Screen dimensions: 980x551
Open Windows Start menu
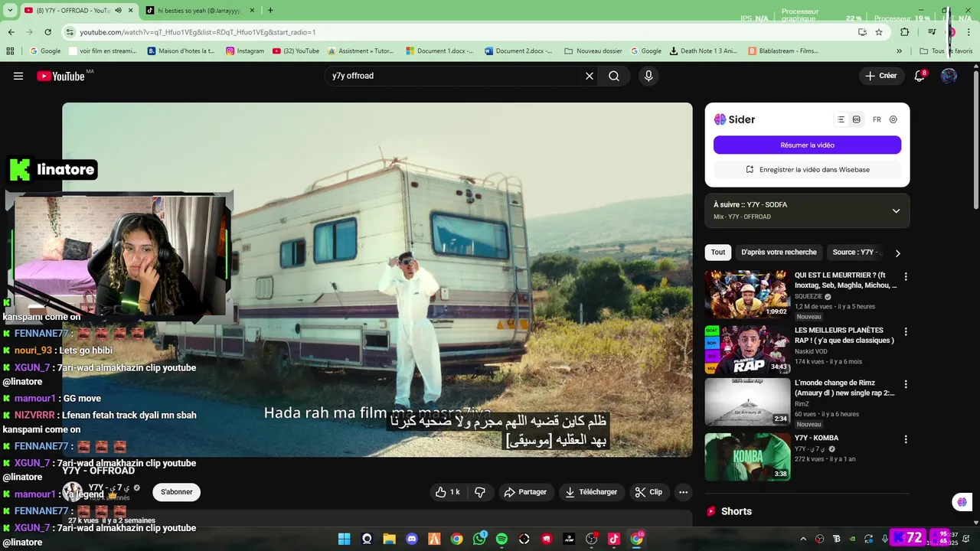pos(344,539)
